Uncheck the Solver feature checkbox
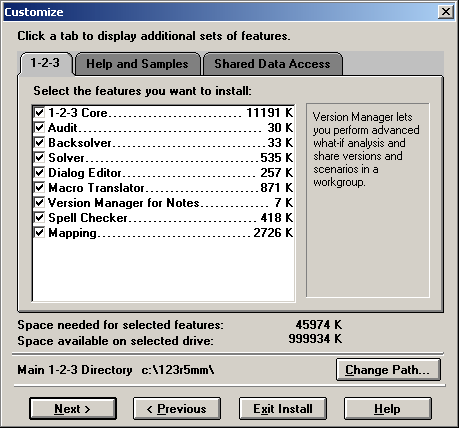Image resolution: width=459 pixels, height=428 pixels. tap(39, 157)
